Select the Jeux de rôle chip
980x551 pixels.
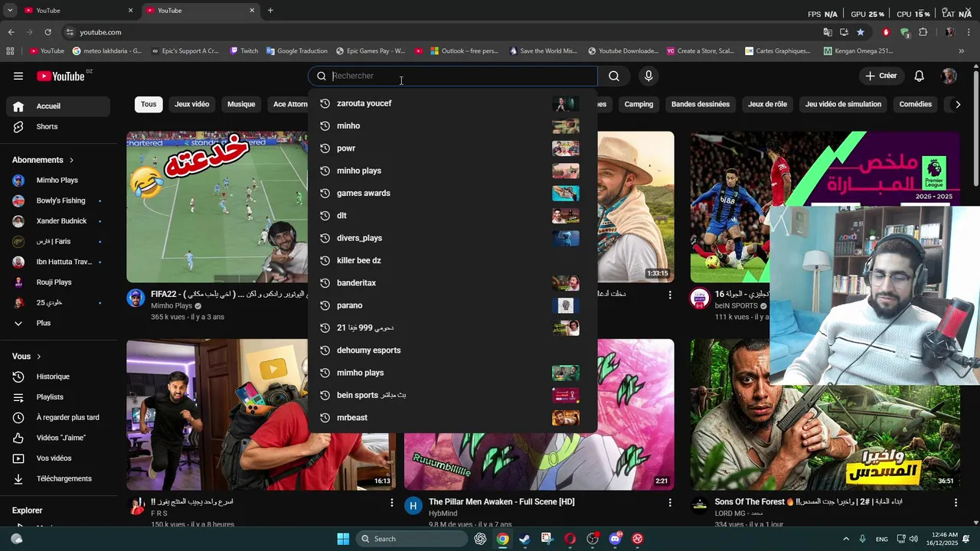(x=767, y=104)
